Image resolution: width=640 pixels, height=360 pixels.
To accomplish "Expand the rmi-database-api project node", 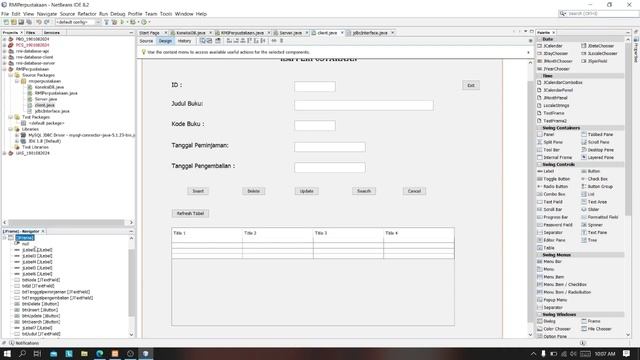I will pyautogui.click(x=4, y=51).
